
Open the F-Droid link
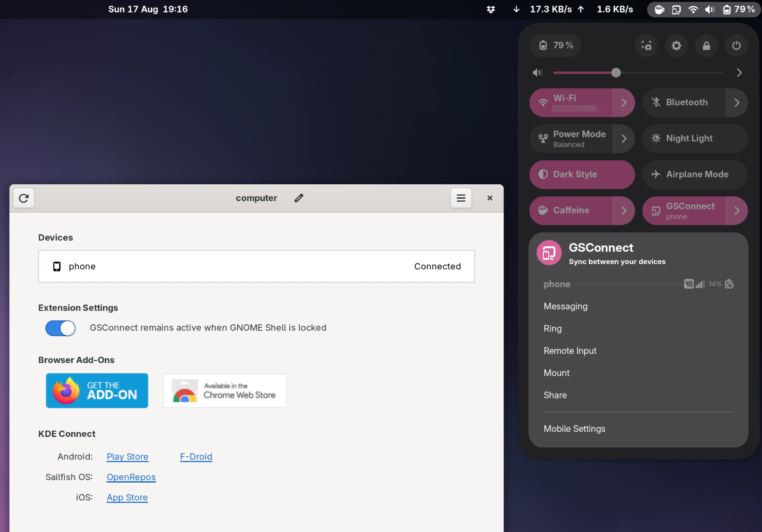click(x=196, y=456)
